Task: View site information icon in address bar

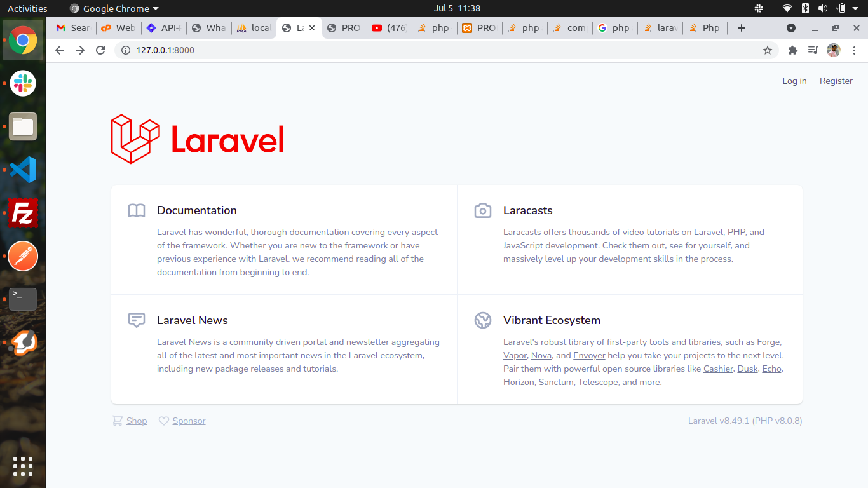Action: (125, 50)
